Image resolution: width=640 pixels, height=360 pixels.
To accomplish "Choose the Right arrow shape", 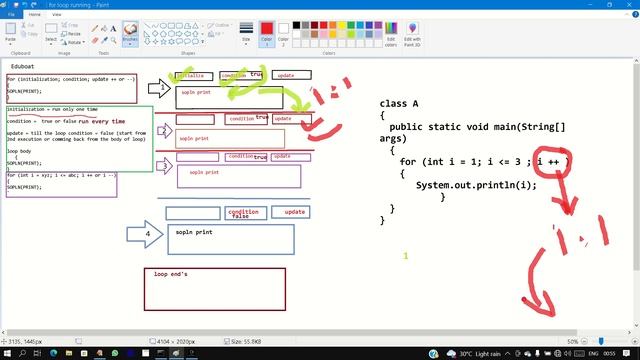I will point(180,33).
